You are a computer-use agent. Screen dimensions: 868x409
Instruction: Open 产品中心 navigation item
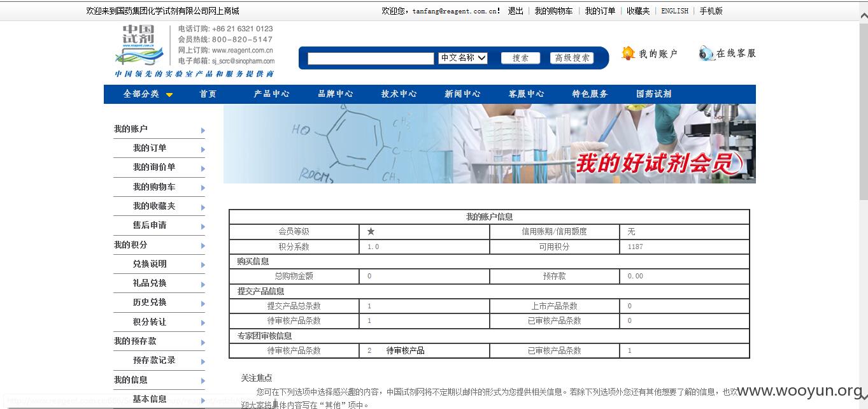coord(271,94)
